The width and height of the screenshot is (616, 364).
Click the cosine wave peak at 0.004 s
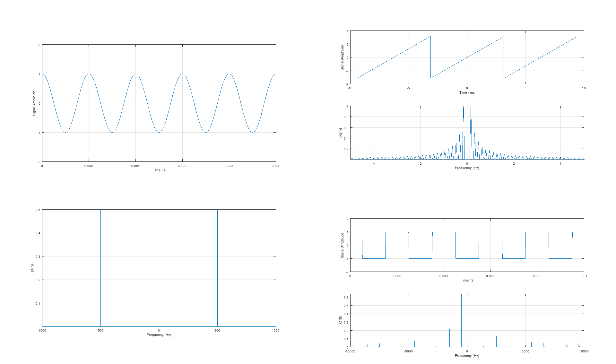pos(136,74)
